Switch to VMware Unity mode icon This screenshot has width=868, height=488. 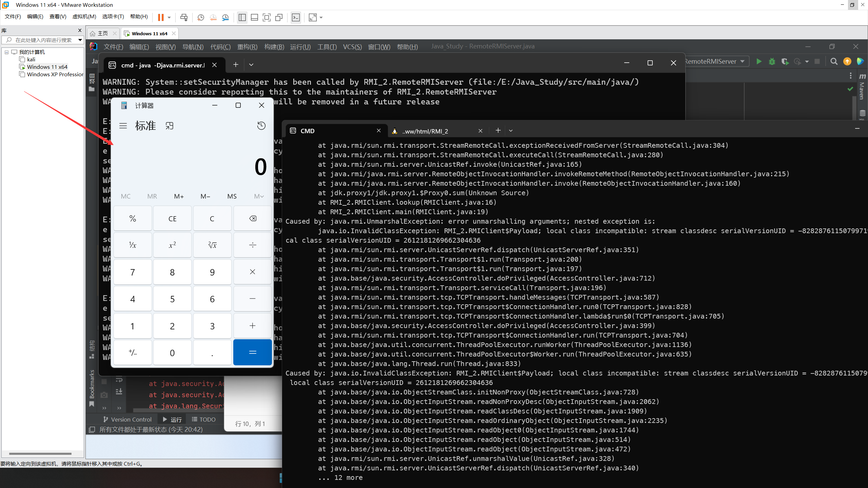point(279,17)
